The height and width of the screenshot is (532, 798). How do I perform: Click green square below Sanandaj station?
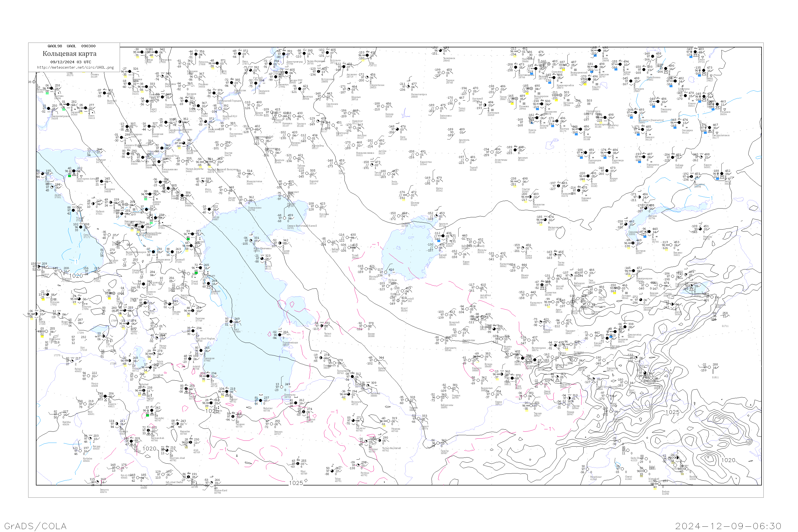click(x=147, y=415)
